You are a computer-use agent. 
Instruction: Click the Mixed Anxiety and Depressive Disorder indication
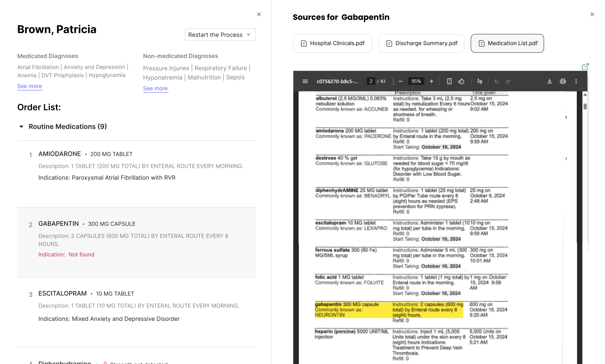pos(126,319)
